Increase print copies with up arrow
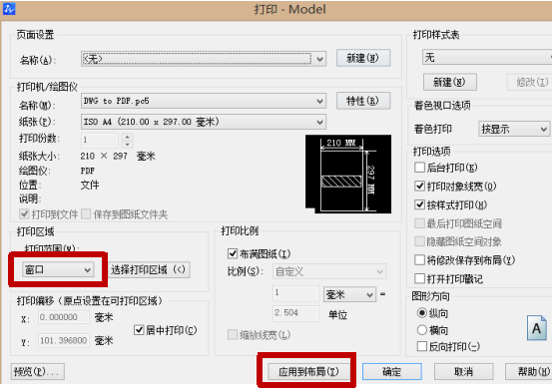The height and width of the screenshot is (392, 552). [x=128, y=137]
